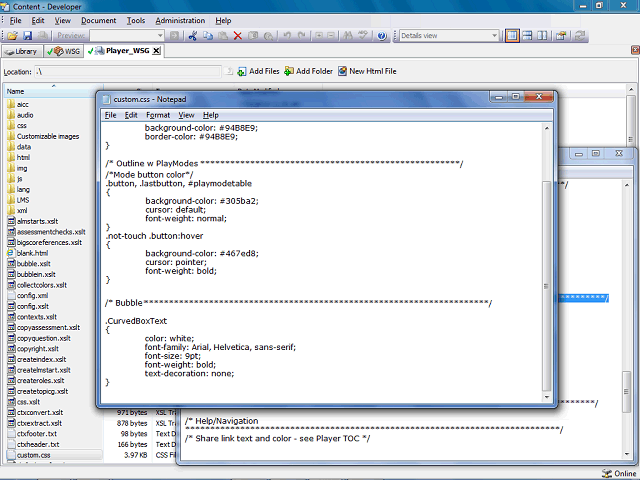The height and width of the screenshot is (480, 640).
Task: Open the Administration menu
Action: [180, 20]
